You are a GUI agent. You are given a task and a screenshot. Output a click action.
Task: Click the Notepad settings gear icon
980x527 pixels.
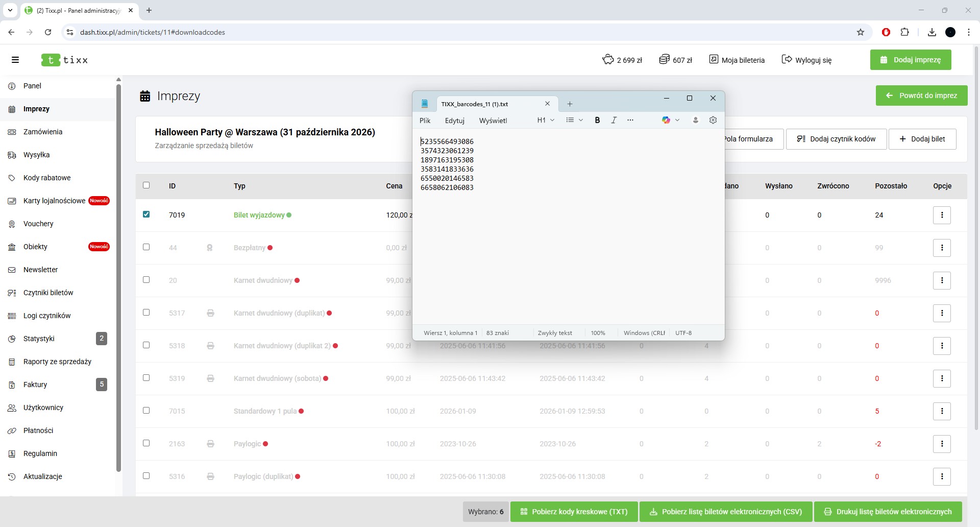(x=713, y=120)
